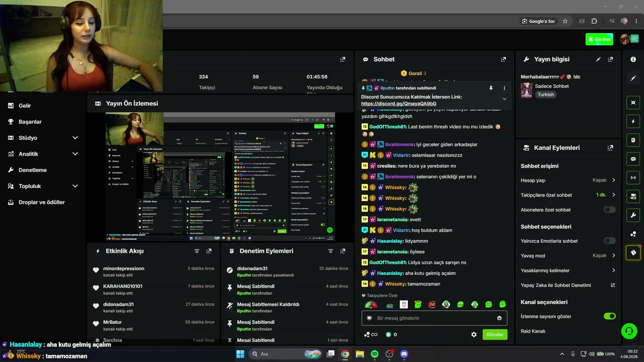Click the green K points balance icon under chat

click(x=388, y=334)
